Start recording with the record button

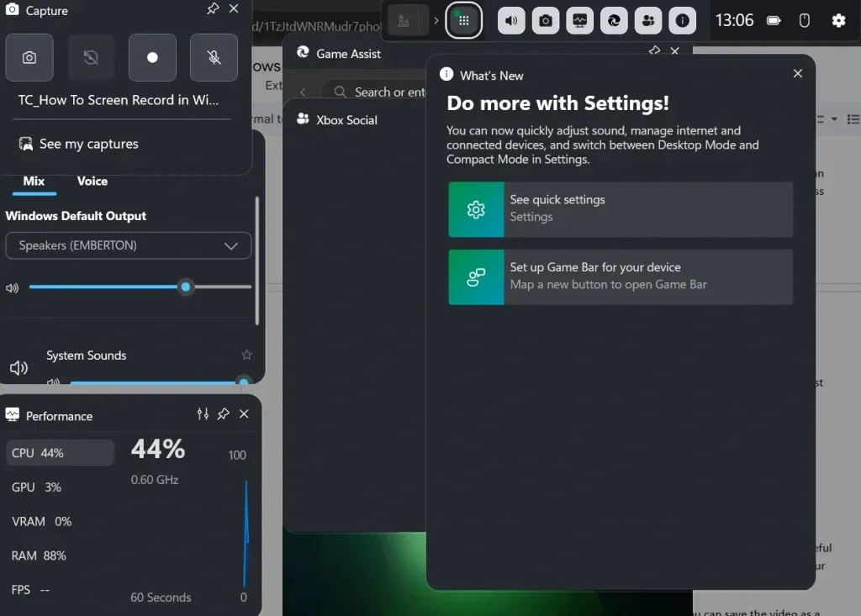coord(152,58)
